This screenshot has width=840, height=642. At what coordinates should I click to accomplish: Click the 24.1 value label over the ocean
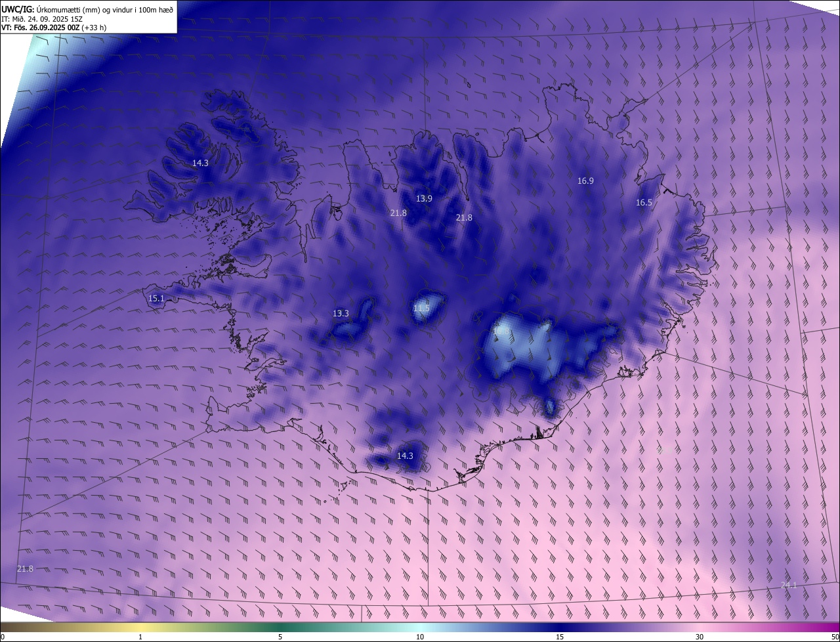788,585
